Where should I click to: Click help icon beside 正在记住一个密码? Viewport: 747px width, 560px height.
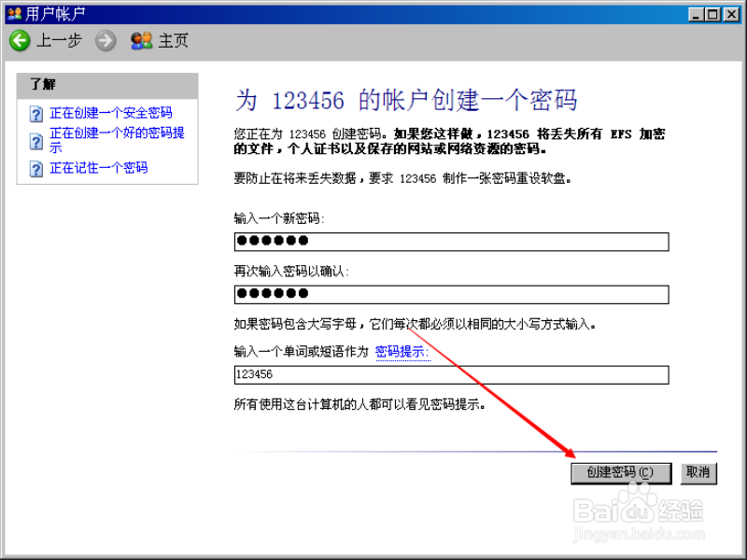pyautogui.click(x=36, y=169)
